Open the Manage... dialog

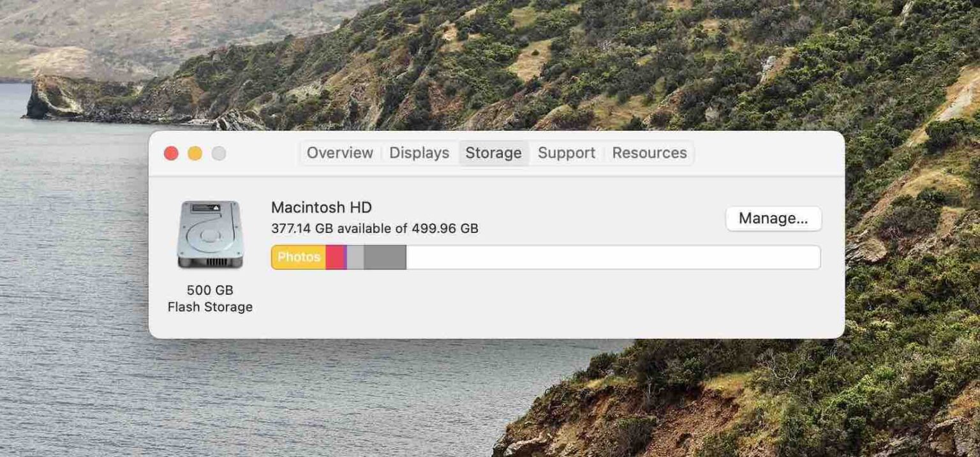click(774, 218)
